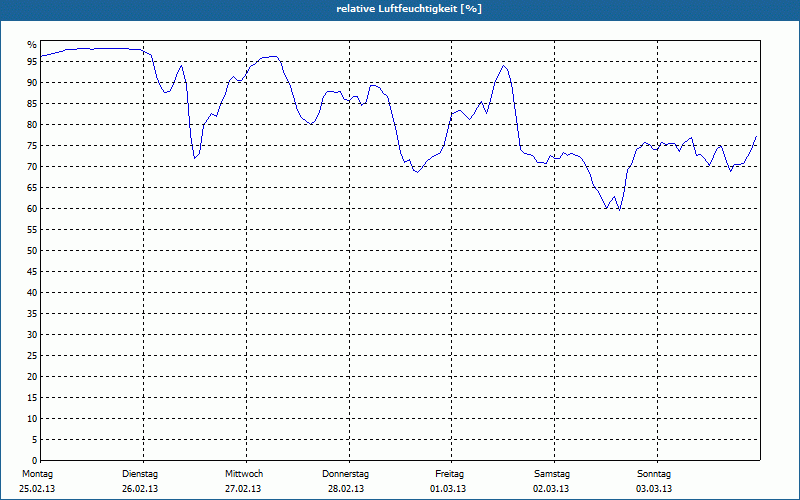Screen dimensions: 800x500
Task: Click the '50' y-axis value
Action: point(32,251)
